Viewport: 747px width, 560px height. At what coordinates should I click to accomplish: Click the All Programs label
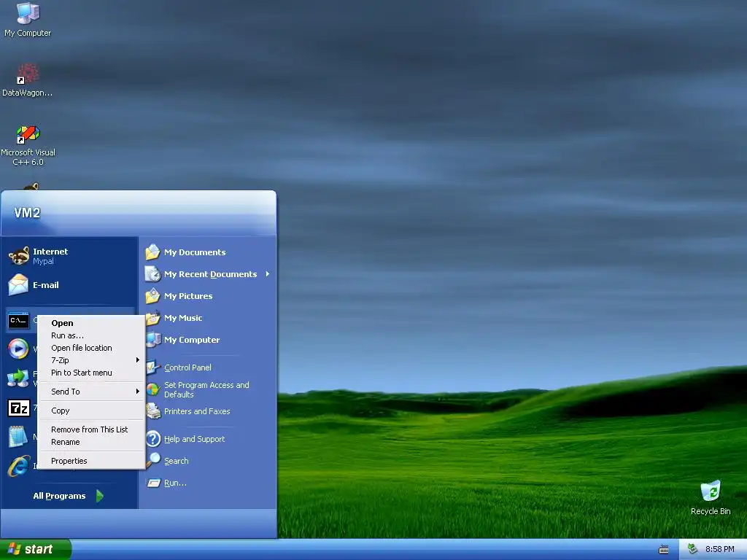(x=59, y=496)
